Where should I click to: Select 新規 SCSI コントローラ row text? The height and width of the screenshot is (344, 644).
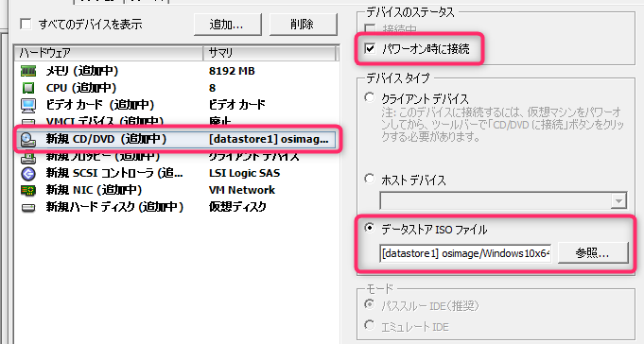114,173
